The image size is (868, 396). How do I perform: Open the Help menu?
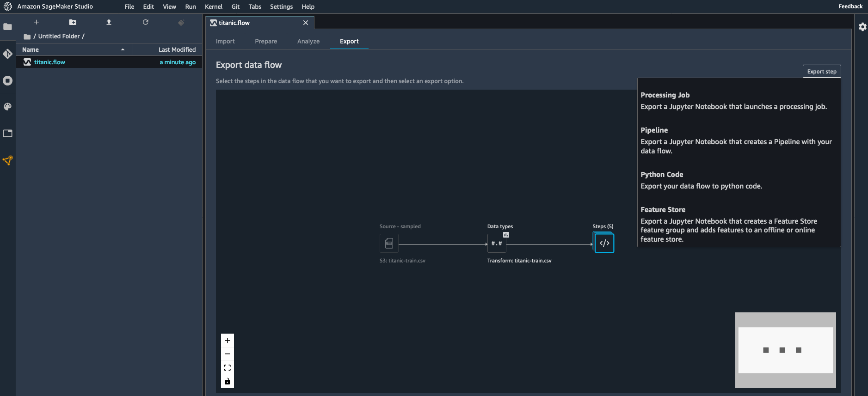coord(308,6)
